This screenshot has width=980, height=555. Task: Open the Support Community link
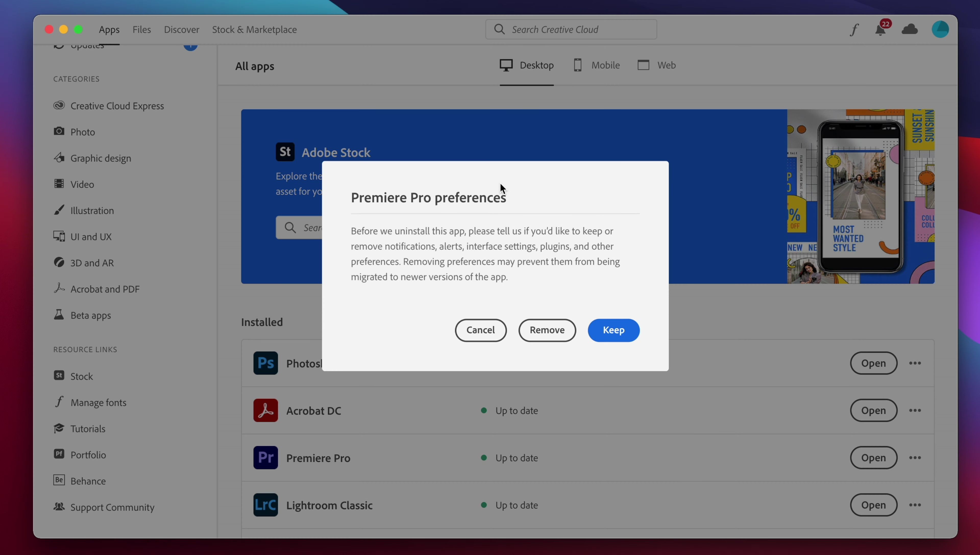coord(104,507)
